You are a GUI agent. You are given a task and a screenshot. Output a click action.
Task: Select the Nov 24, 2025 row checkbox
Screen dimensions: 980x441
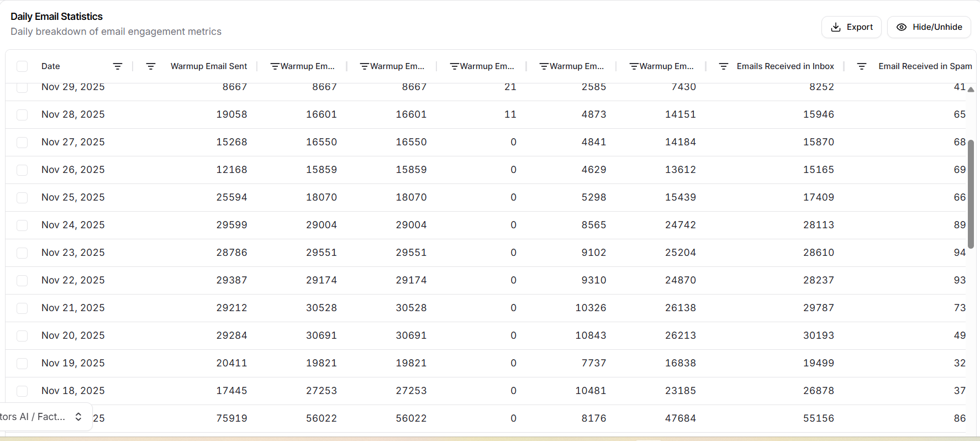click(x=22, y=225)
